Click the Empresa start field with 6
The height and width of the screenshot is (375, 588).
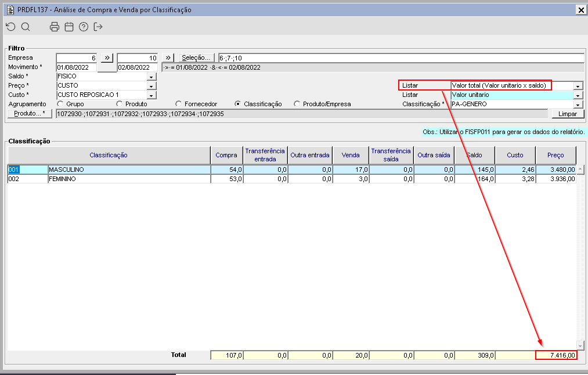(77, 57)
